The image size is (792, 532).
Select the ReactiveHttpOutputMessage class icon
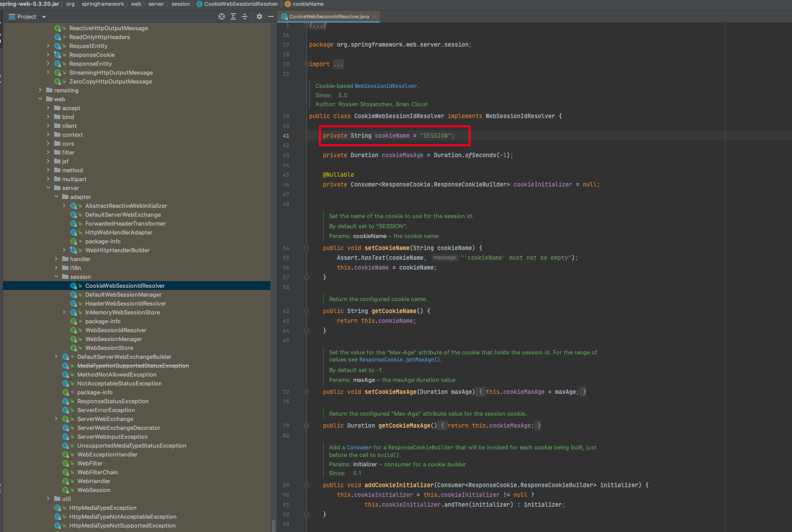pyautogui.click(x=58, y=28)
